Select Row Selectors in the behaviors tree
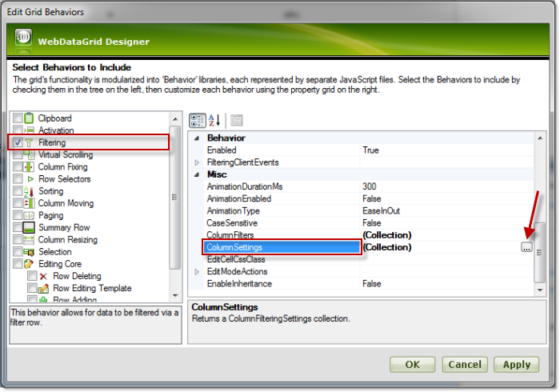Screen dimensions: 560x392 pyautogui.click(x=64, y=179)
